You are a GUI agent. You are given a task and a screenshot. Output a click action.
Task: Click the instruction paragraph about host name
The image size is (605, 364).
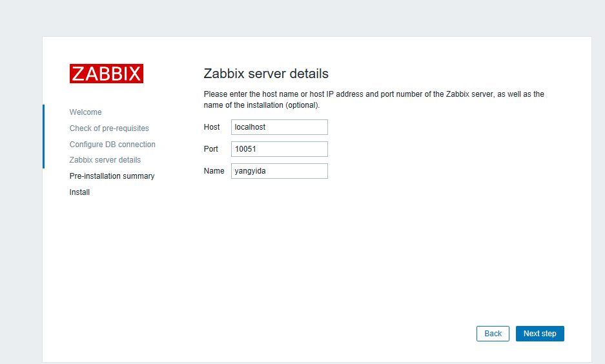(x=374, y=99)
